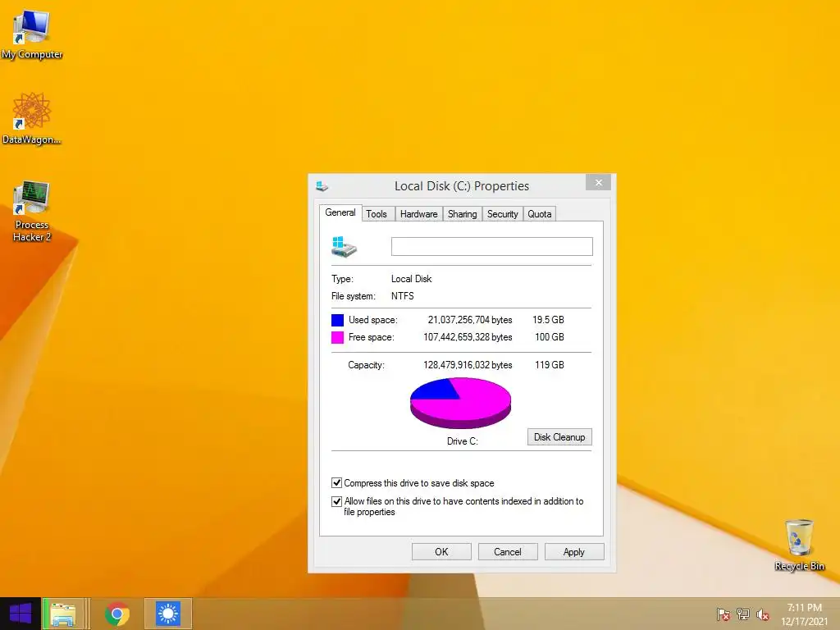This screenshot has height=630, width=840.
Task: Open File Explorer from the taskbar
Action: [62, 614]
